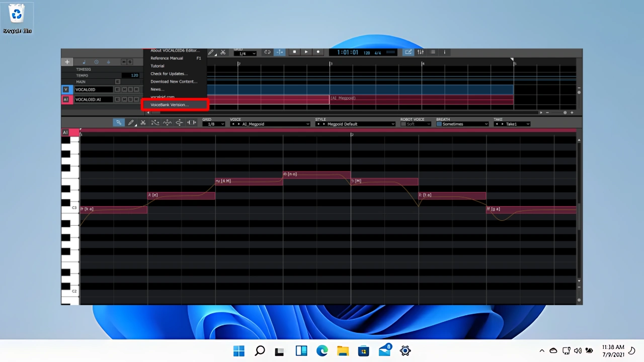
Task: Pick the pencil tool in piano roll toolbar
Action: (131, 123)
